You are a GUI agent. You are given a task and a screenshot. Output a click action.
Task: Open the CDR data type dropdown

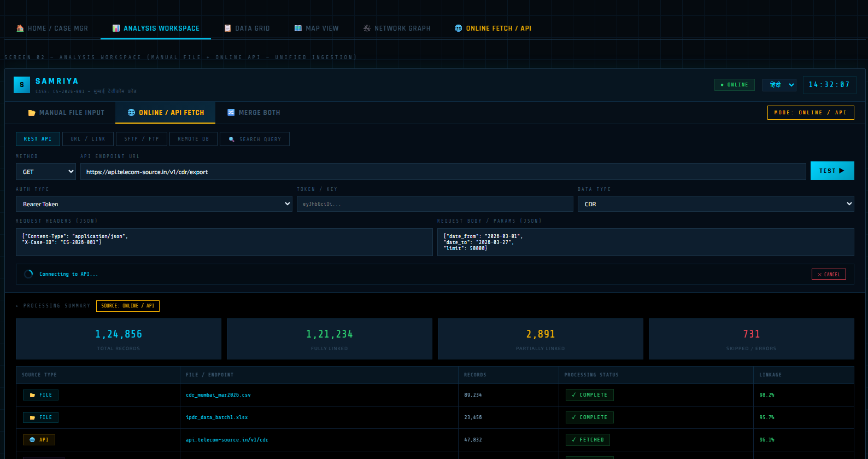[715, 204]
